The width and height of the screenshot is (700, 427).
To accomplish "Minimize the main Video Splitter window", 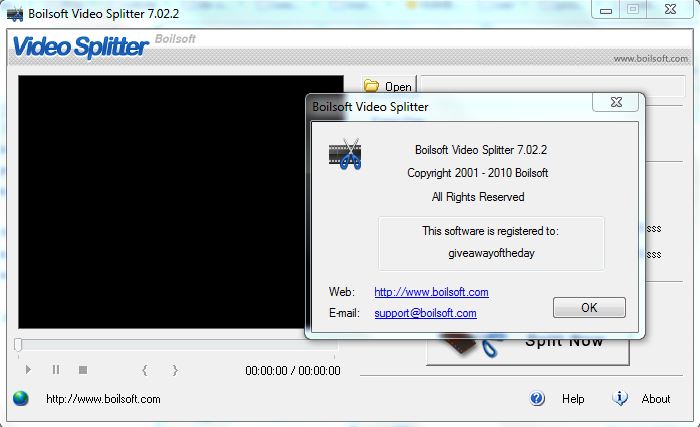I will 606,10.
